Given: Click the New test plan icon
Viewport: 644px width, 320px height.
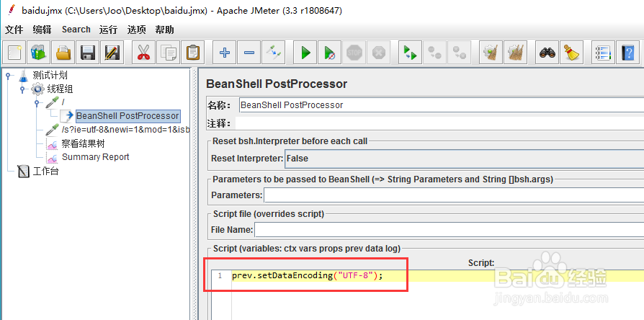Looking at the screenshot, I should point(15,53).
